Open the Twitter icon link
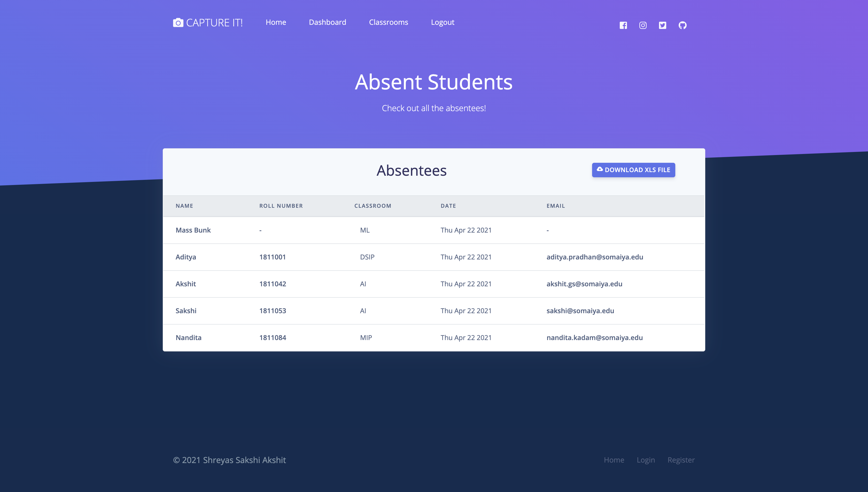868x492 pixels. 662,25
